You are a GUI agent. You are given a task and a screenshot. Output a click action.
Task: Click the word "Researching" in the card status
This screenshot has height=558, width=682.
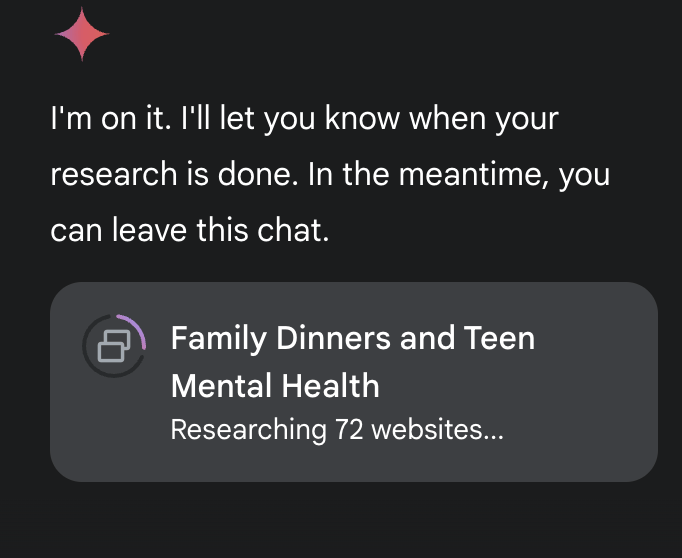click(x=249, y=431)
